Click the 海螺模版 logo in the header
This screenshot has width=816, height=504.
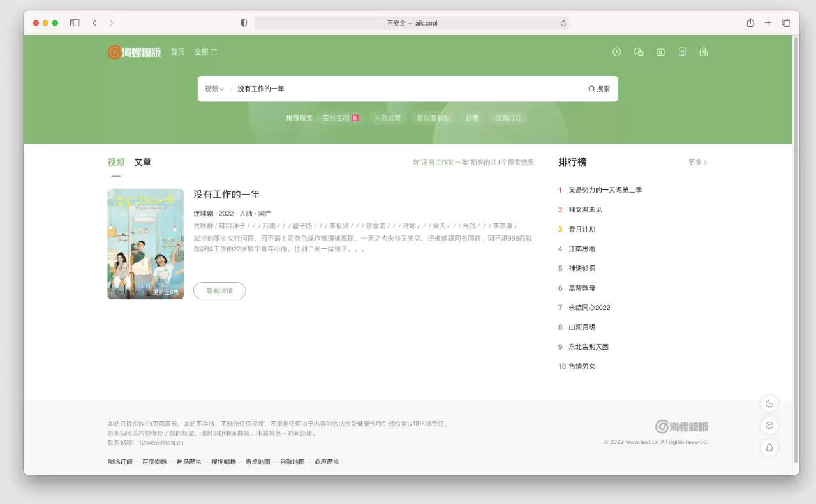(134, 52)
